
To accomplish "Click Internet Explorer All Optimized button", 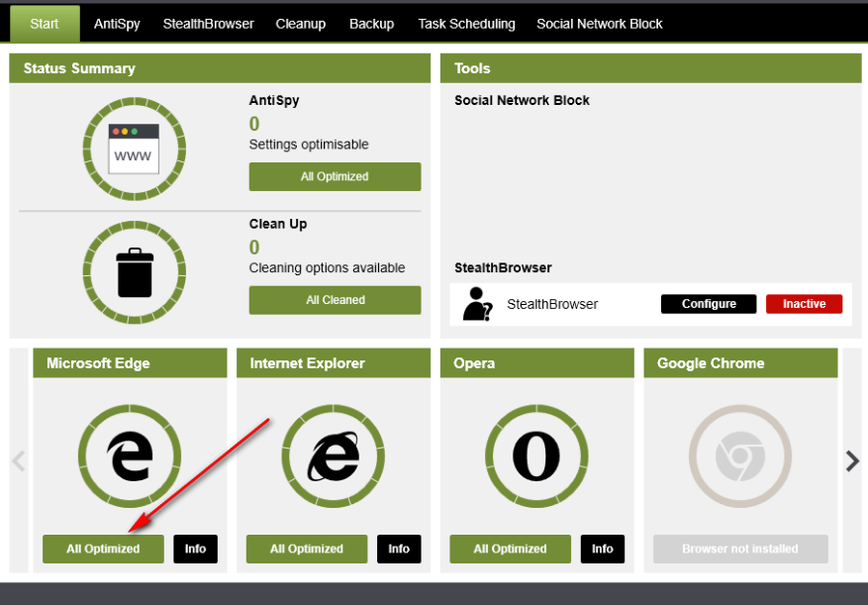I will 307,549.
